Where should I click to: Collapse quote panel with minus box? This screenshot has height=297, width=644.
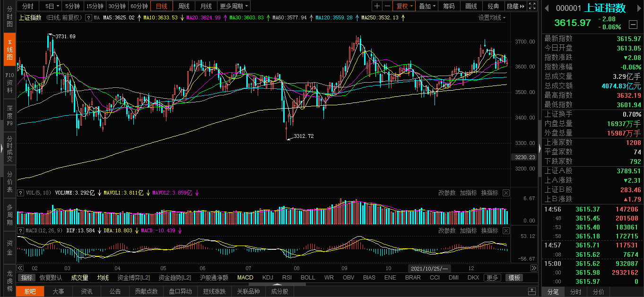(x=633, y=25)
